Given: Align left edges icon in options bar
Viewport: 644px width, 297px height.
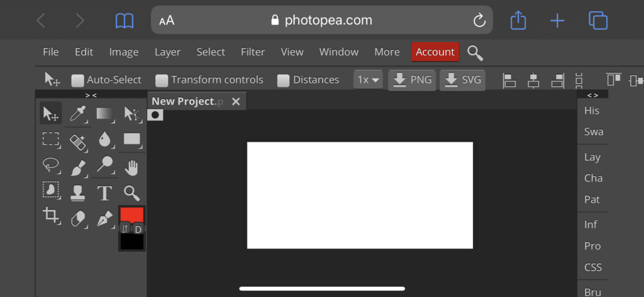Looking at the screenshot, I should coord(509,80).
